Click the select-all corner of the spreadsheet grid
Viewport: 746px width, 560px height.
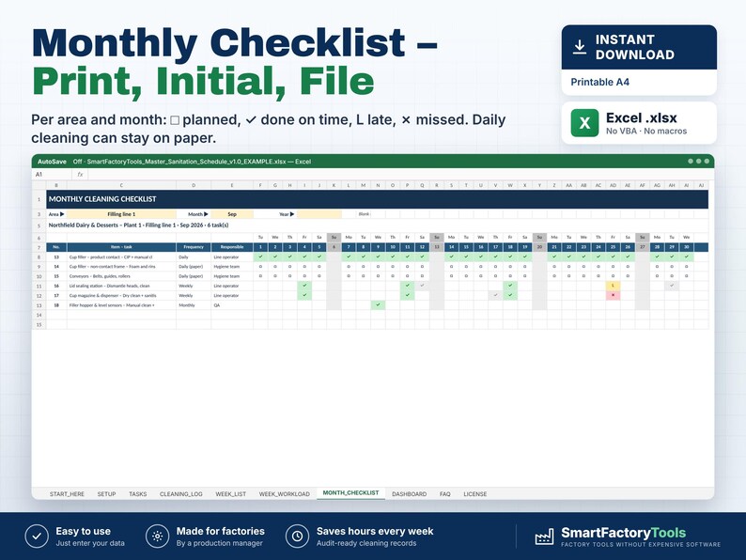39,185
